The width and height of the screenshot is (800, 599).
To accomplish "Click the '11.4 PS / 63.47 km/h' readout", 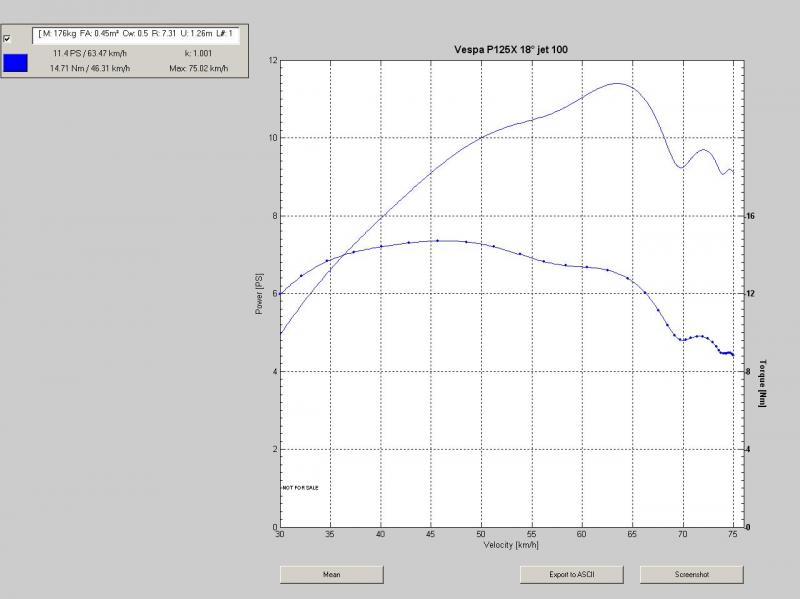I will (x=90, y=53).
